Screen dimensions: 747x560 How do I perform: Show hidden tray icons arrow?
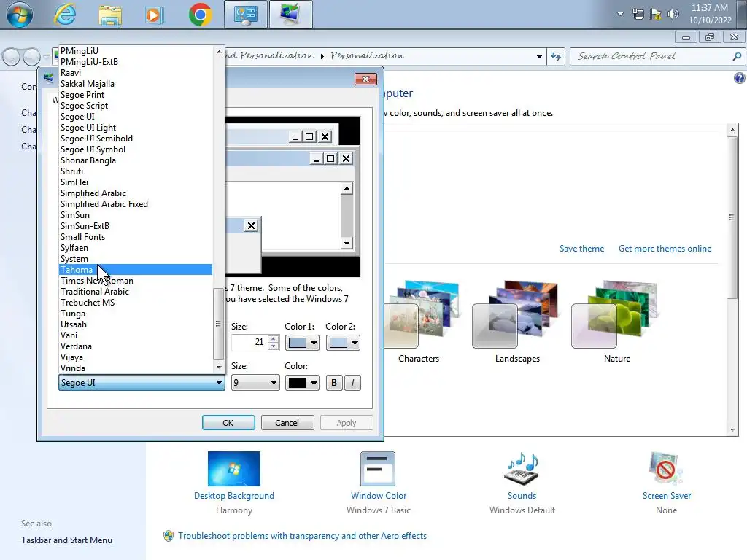(x=620, y=14)
